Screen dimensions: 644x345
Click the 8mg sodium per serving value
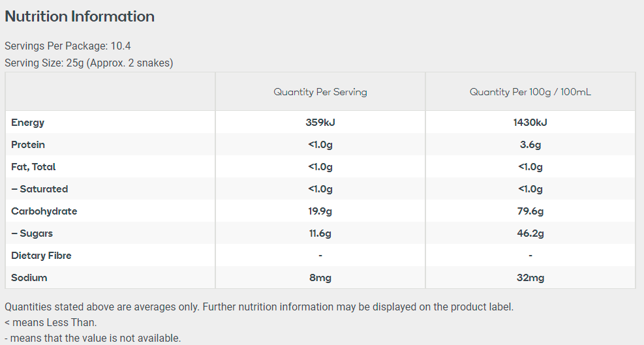pos(320,278)
